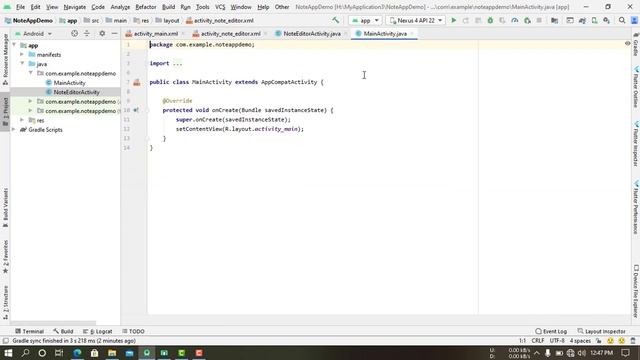Open the Search Everywhere magnifier icon
640x360 pixels.
(x=622, y=20)
